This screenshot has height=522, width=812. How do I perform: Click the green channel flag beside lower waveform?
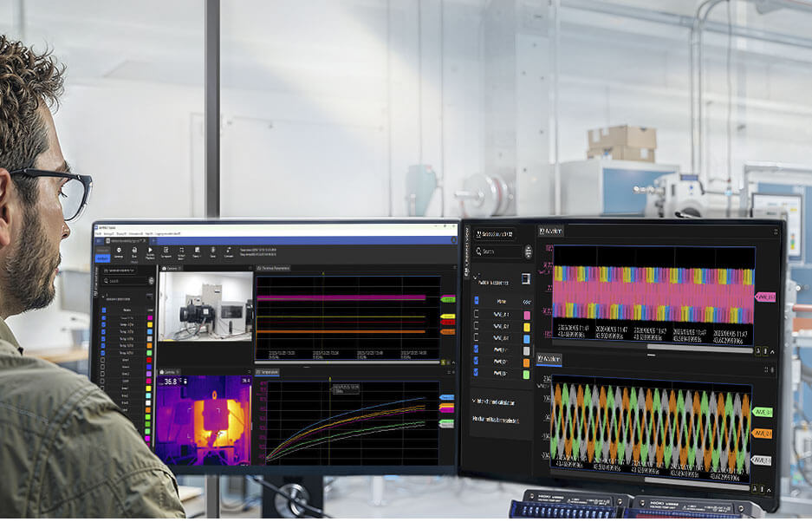pos(762,412)
